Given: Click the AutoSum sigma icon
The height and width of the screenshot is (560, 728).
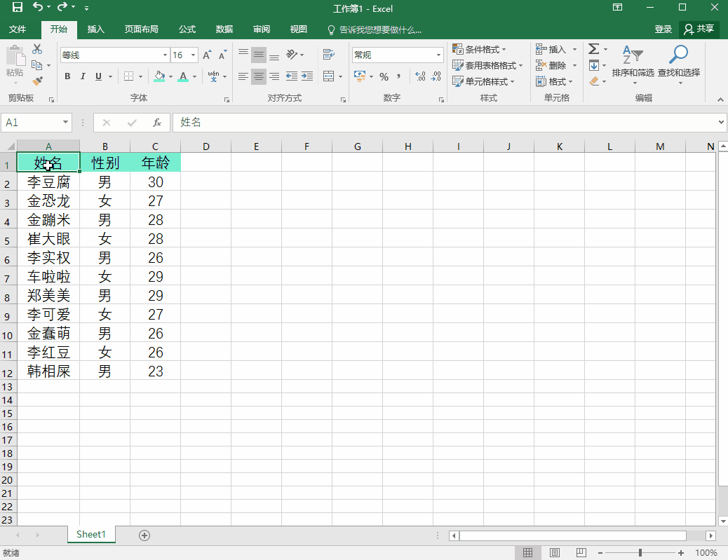Looking at the screenshot, I should tap(593, 49).
